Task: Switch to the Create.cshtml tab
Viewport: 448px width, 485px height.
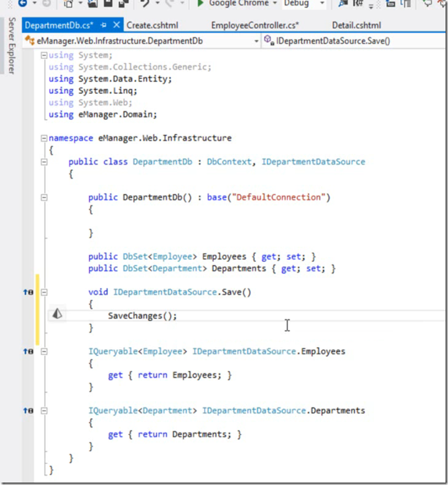Action: [152, 25]
